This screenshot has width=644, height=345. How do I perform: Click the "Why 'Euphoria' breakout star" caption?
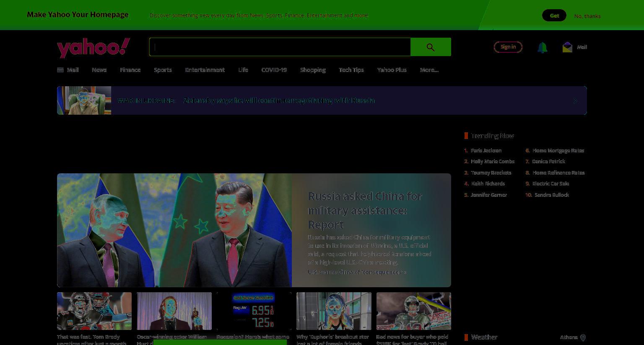[x=332, y=340]
